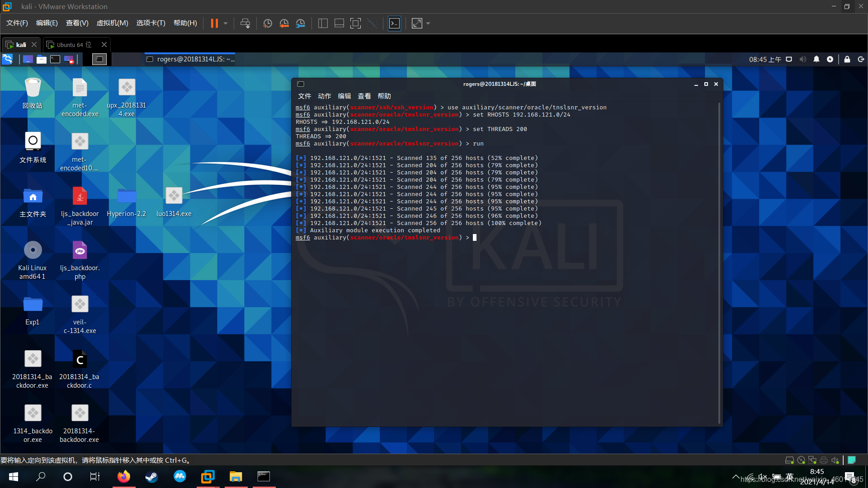Open the VMware console view icon

tap(394, 23)
